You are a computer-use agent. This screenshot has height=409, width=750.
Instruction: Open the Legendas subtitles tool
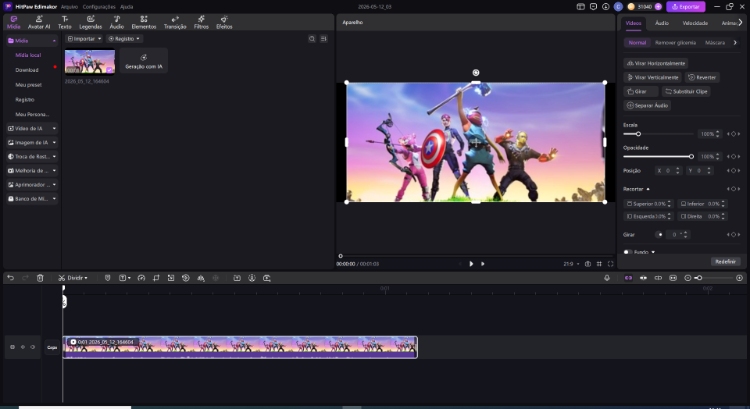pyautogui.click(x=90, y=22)
